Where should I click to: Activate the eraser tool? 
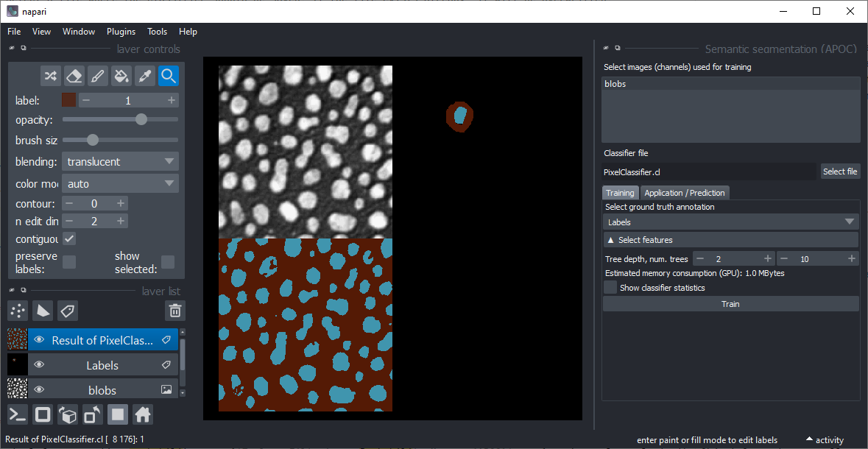(x=74, y=76)
